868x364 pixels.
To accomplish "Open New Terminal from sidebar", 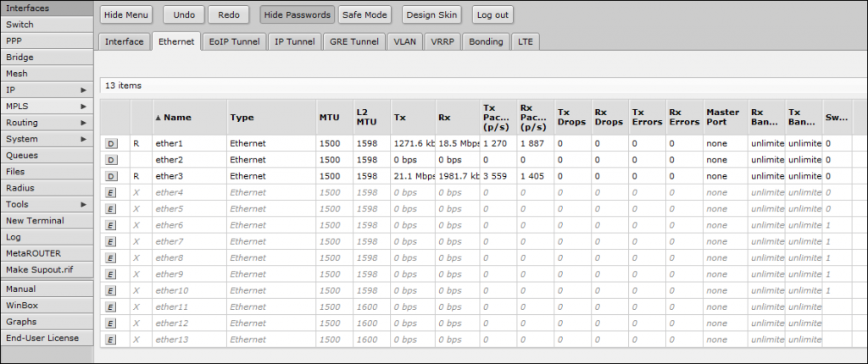I will pyautogui.click(x=47, y=220).
